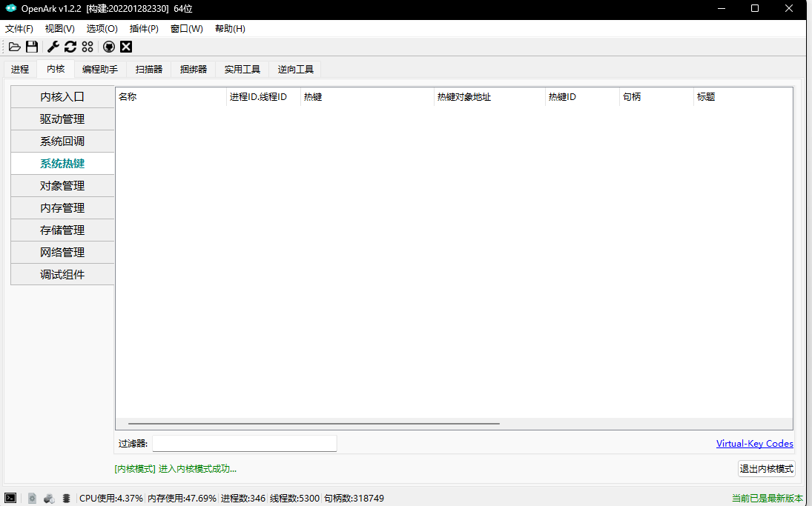Focus the 过滤器 filter input field
The height and width of the screenshot is (506, 812).
[245, 443]
